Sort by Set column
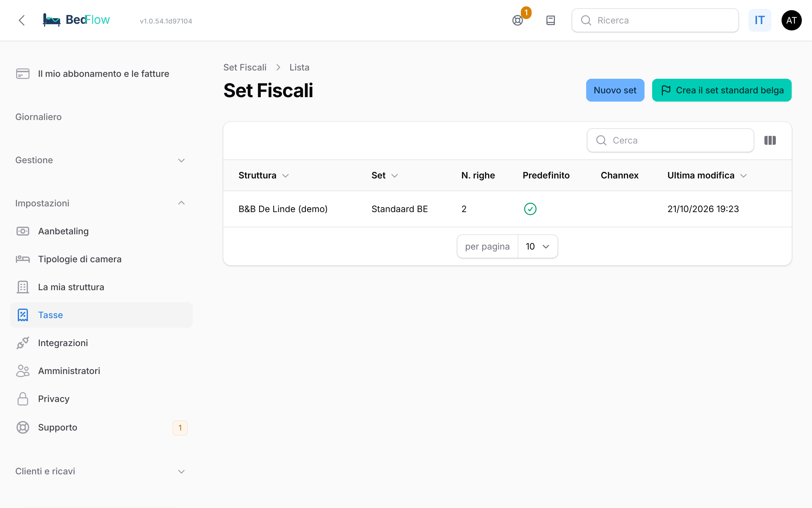 point(384,175)
